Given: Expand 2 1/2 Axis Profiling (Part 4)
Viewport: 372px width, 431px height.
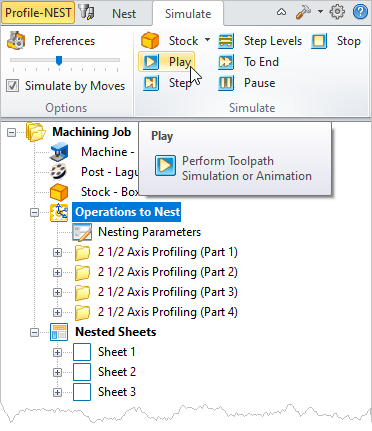Looking at the screenshot, I should tap(57, 312).
